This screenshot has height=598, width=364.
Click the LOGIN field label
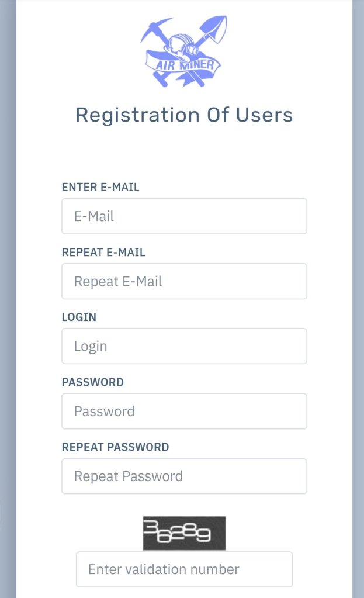79,317
